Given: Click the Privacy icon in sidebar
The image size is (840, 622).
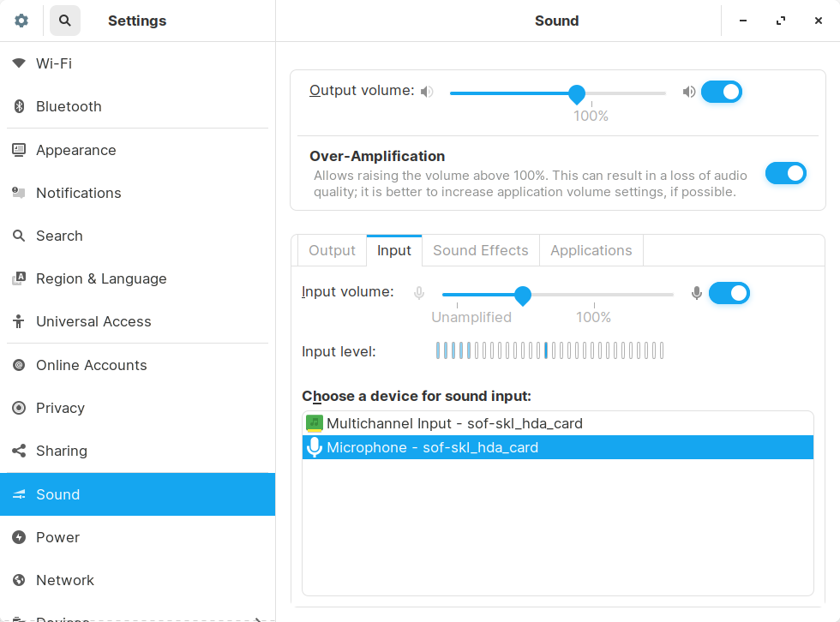Looking at the screenshot, I should tap(19, 408).
